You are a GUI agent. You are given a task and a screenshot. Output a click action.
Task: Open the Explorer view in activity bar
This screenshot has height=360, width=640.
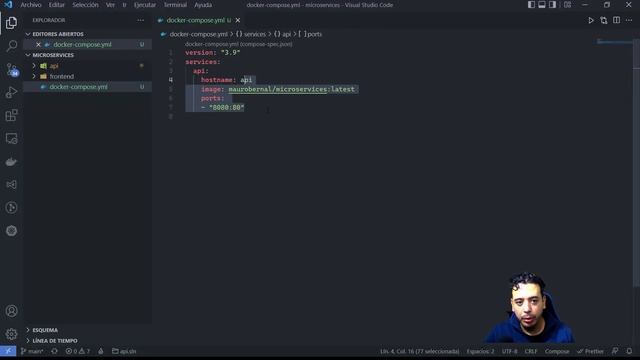pyautogui.click(x=11, y=23)
